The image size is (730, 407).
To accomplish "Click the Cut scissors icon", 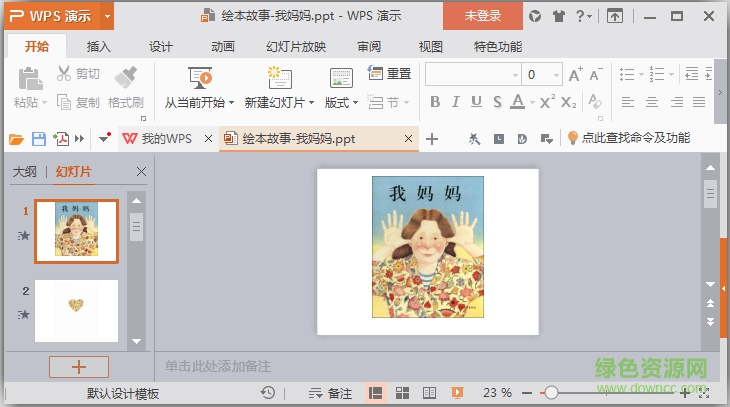I will click(64, 73).
